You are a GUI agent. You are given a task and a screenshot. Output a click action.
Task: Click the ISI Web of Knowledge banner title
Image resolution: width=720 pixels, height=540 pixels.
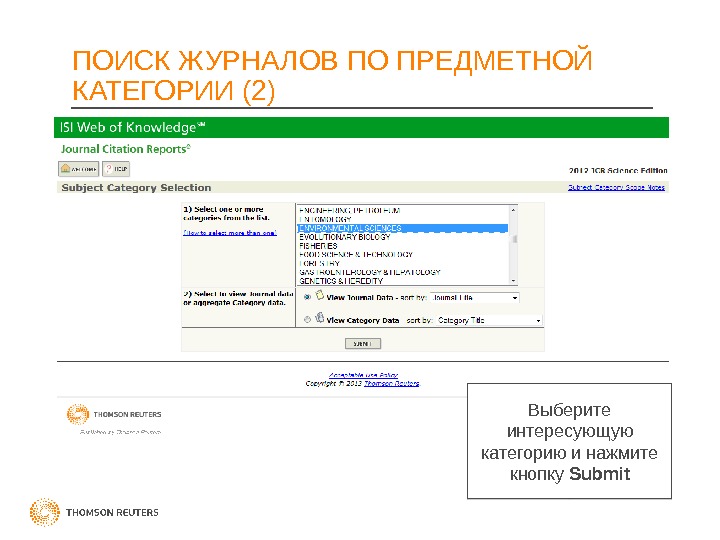(x=132, y=127)
